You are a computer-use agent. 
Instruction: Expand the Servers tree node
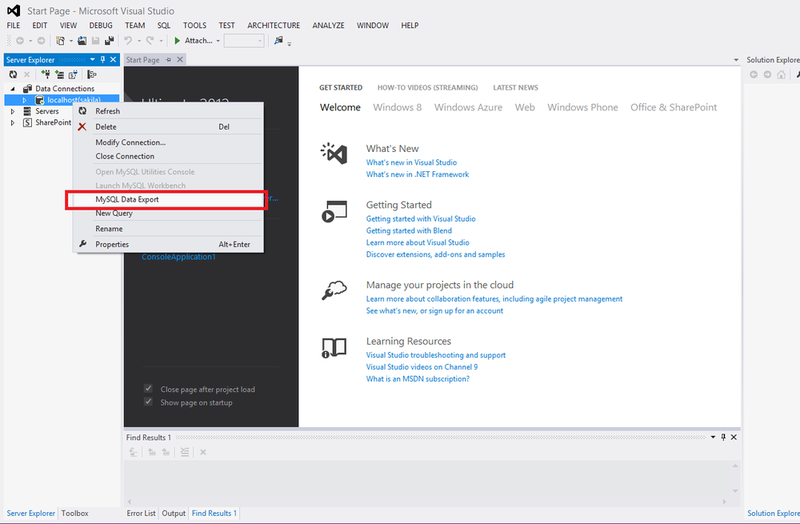tap(13, 111)
